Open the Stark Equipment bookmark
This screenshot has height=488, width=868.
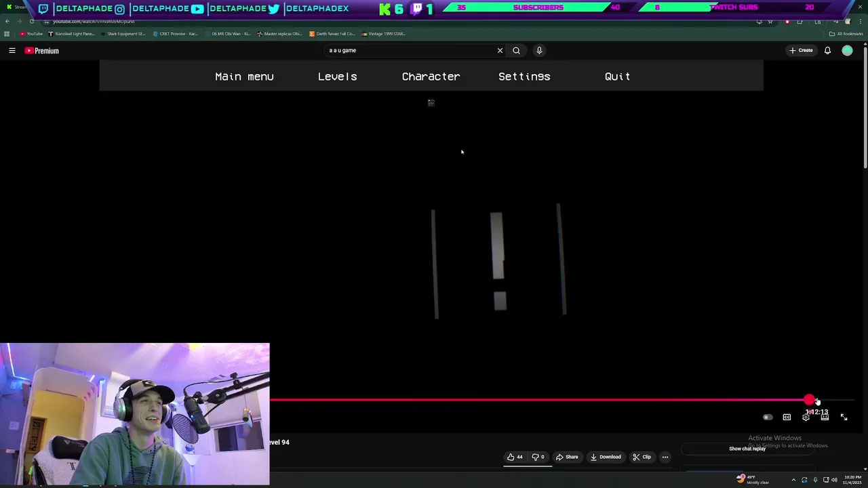pyautogui.click(x=123, y=34)
